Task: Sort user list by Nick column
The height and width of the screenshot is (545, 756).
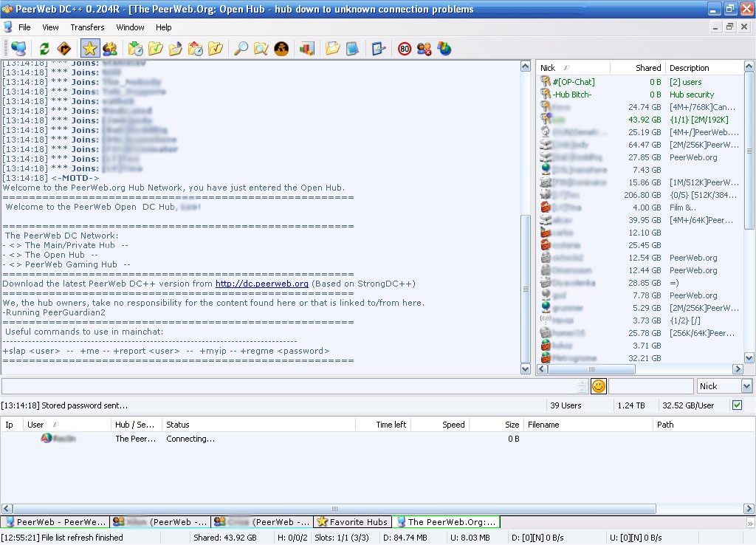Action: 573,68
